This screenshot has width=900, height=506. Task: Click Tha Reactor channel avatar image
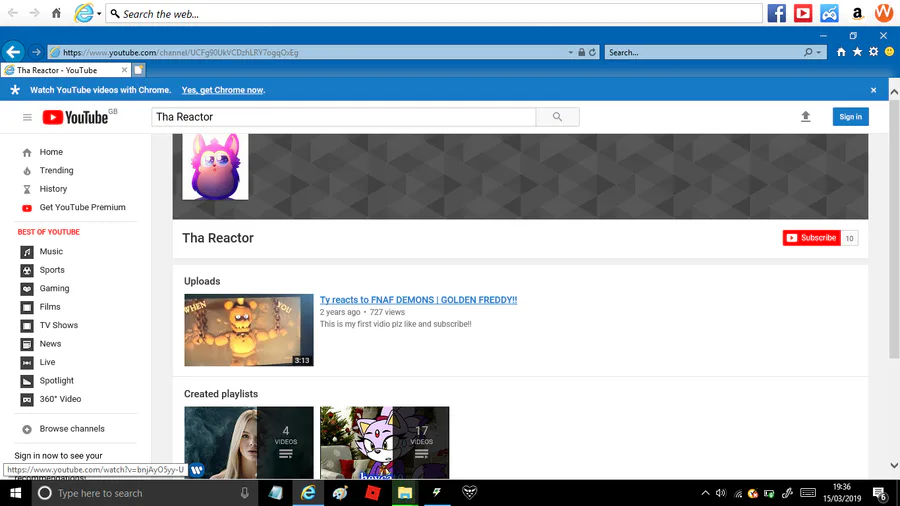coord(215,166)
